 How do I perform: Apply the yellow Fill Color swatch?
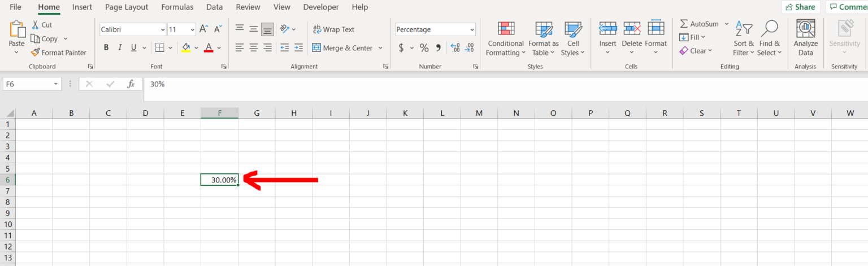(186, 48)
